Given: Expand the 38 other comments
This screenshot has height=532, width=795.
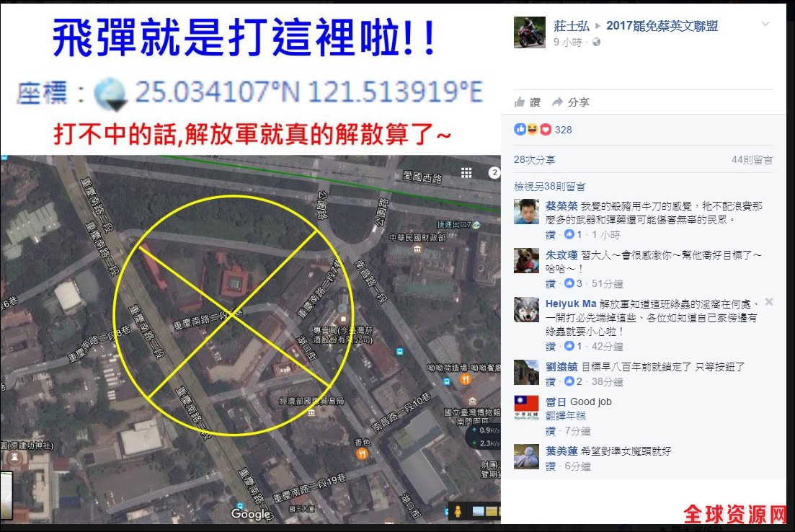Looking at the screenshot, I should [x=550, y=187].
